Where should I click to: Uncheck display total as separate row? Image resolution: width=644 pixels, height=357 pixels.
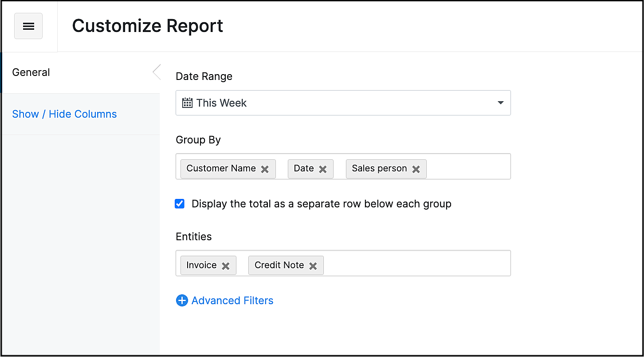click(x=180, y=204)
